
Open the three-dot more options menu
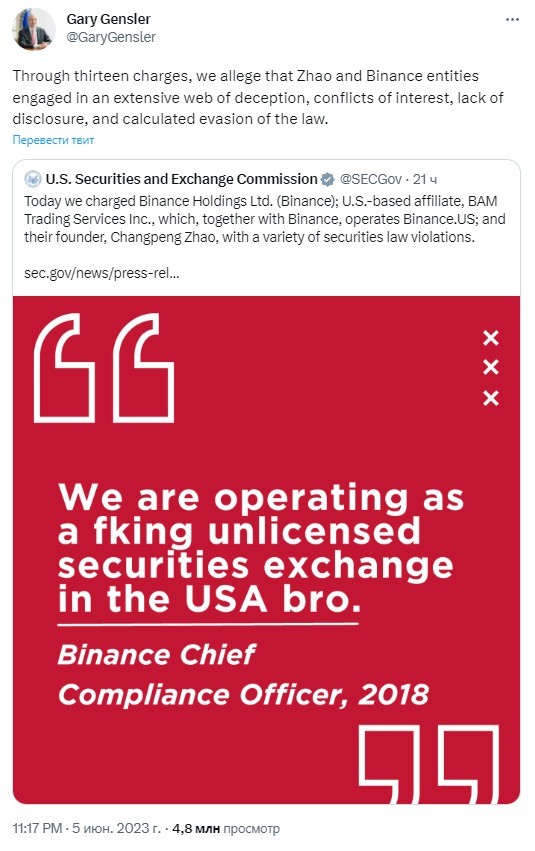[x=512, y=20]
